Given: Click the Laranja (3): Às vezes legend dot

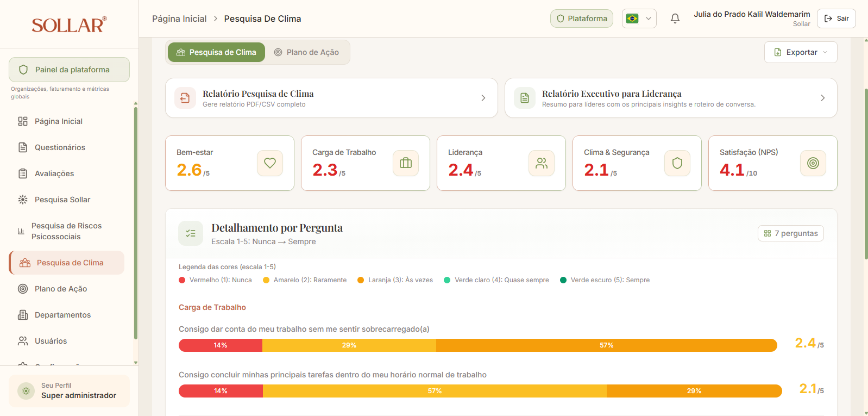Looking at the screenshot, I should pos(361,280).
